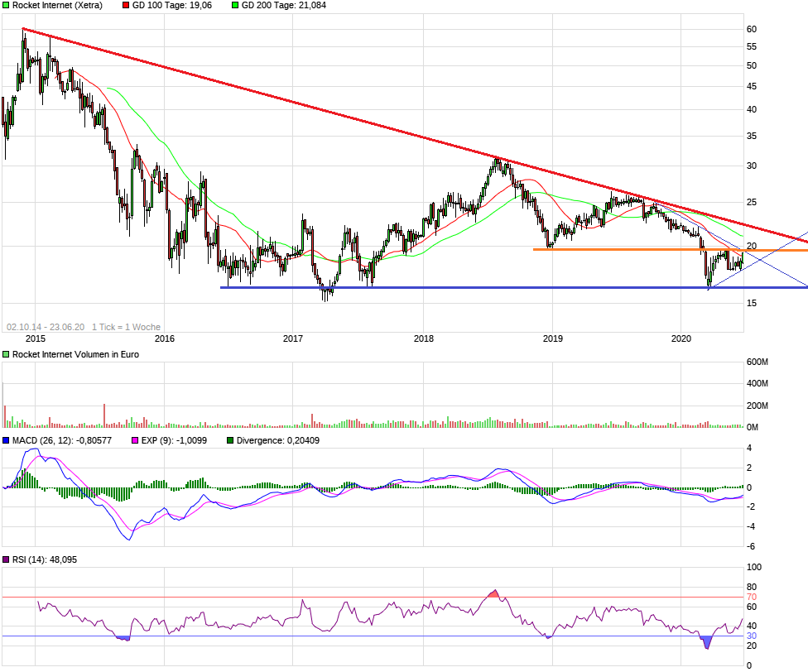Click the 2017 year label on time axis

point(293,338)
